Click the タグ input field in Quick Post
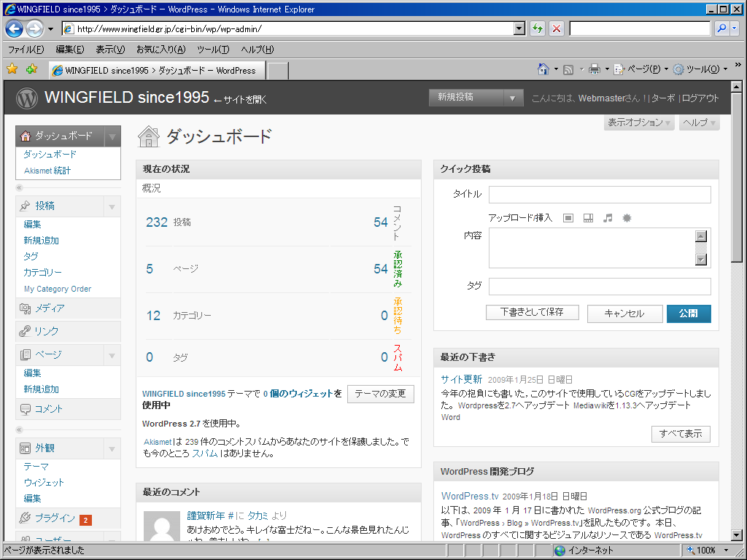This screenshot has width=747, height=560. pos(600,287)
